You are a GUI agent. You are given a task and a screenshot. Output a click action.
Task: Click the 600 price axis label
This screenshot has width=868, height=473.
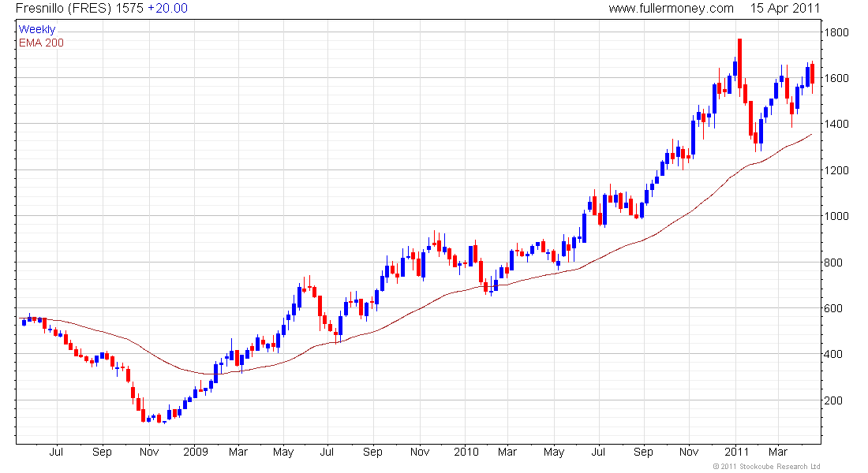[x=833, y=309]
